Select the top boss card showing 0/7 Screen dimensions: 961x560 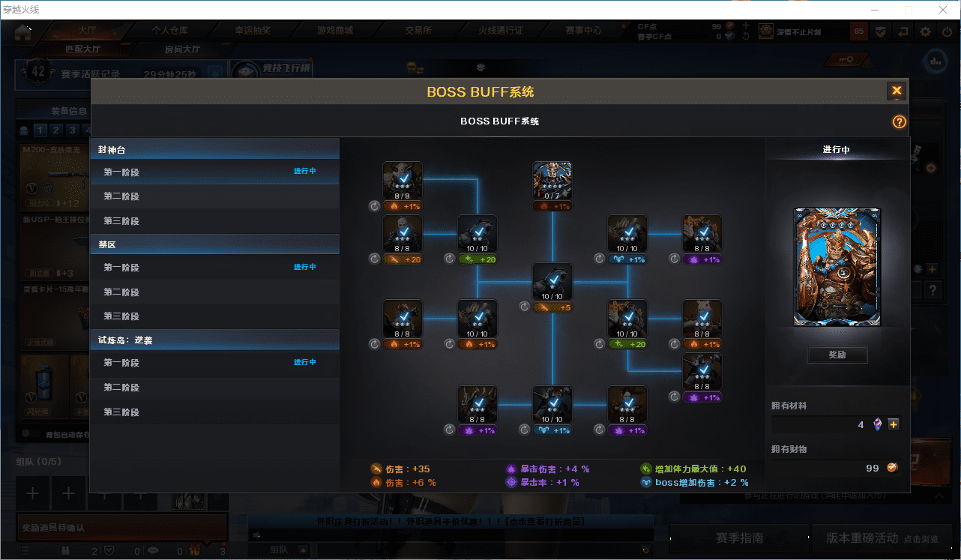pyautogui.click(x=552, y=181)
